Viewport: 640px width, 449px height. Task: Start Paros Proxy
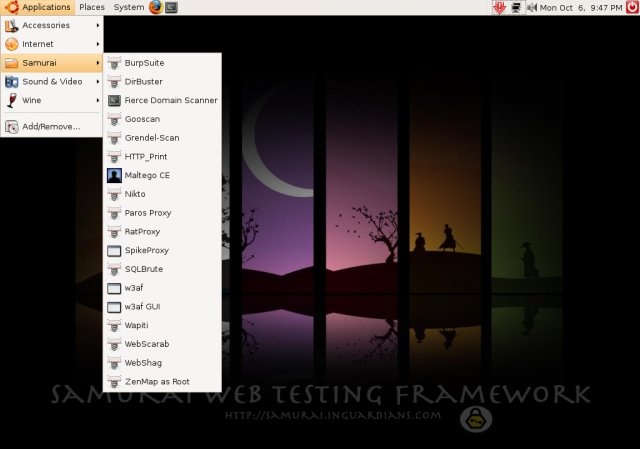click(162, 213)
